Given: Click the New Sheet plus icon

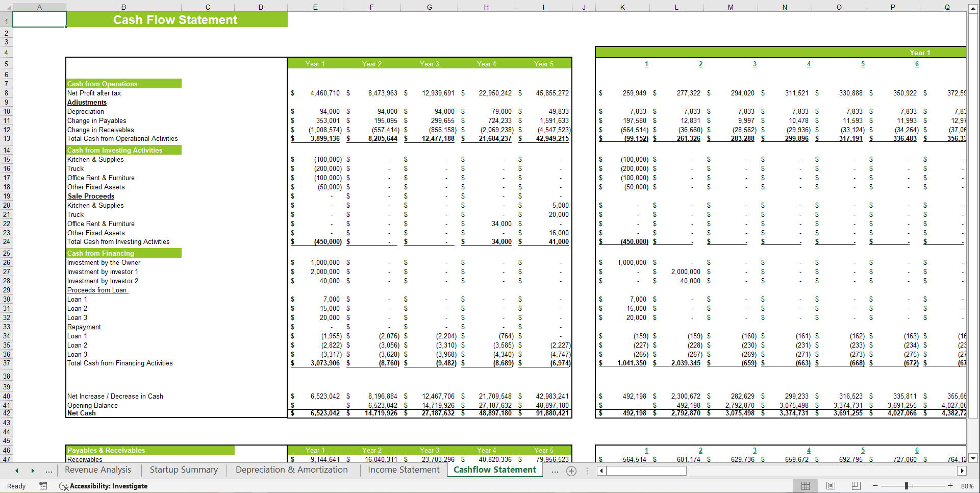Looking at the screenshot, I should [x=571, y=471].
